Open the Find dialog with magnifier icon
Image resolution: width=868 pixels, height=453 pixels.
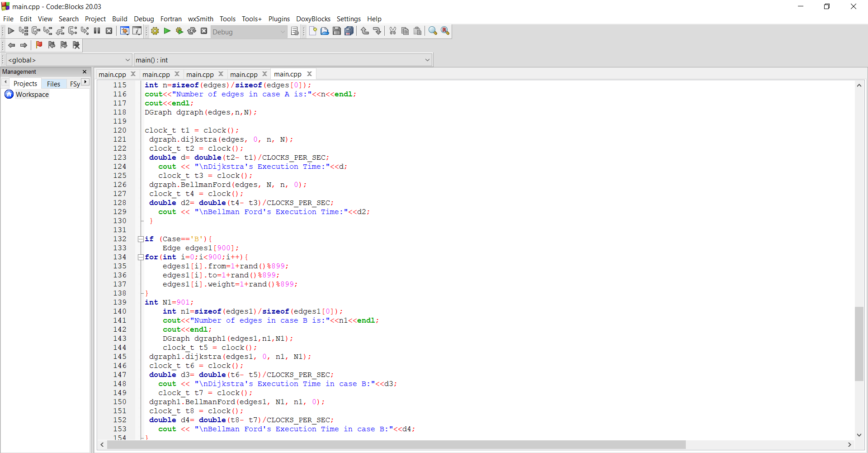[433, 31]
